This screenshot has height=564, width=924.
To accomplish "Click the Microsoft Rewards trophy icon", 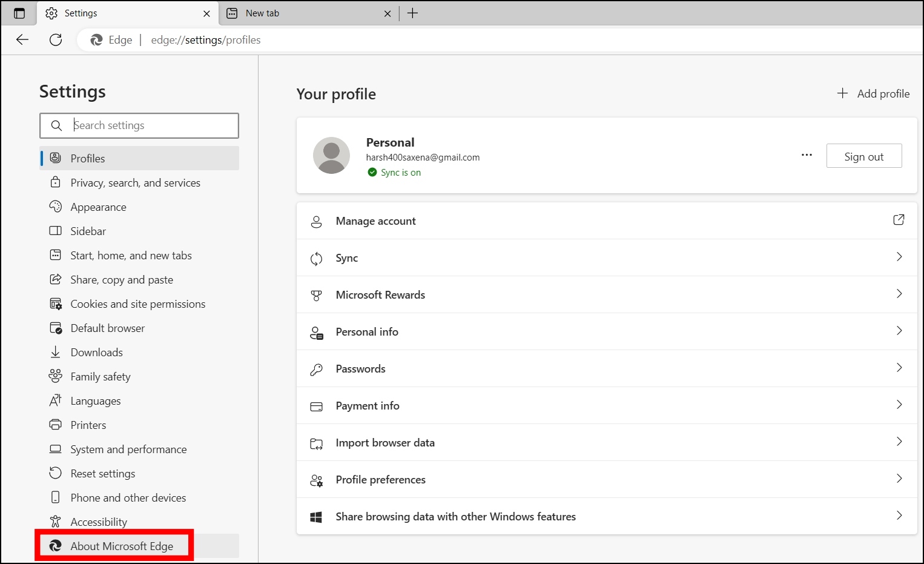I will click(316, 296).
